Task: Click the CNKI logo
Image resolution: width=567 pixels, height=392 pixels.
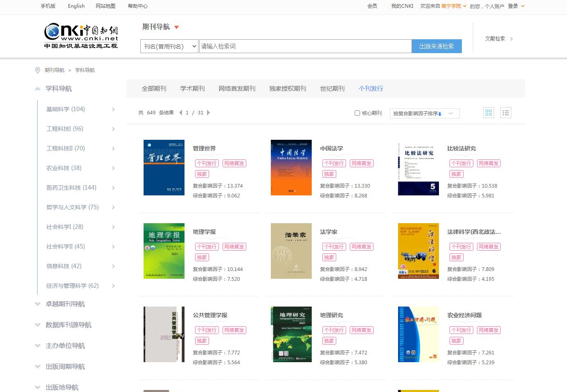Action: point(81,36)
